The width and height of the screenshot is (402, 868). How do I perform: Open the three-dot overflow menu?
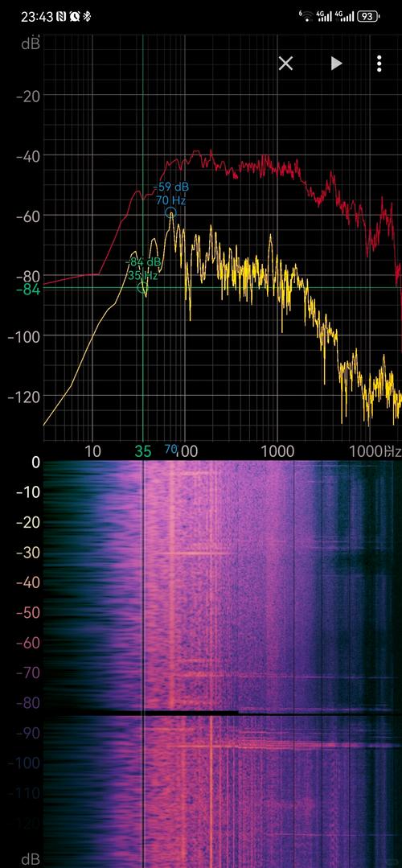(379, 64)
